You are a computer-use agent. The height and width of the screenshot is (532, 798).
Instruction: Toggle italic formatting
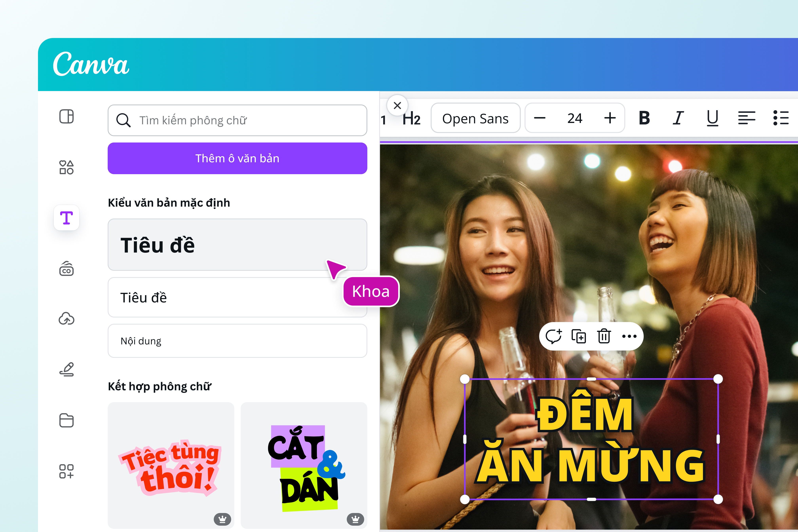(678, 118)
